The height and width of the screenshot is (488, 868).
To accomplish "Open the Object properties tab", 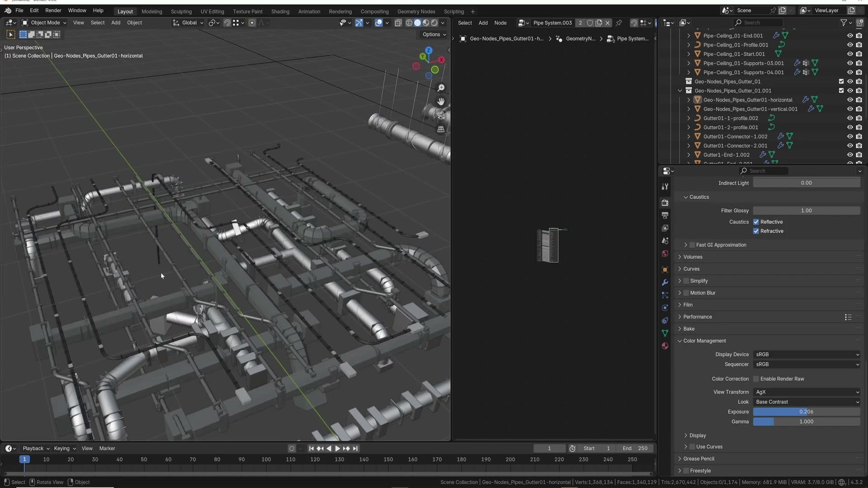I will (665, 270).
